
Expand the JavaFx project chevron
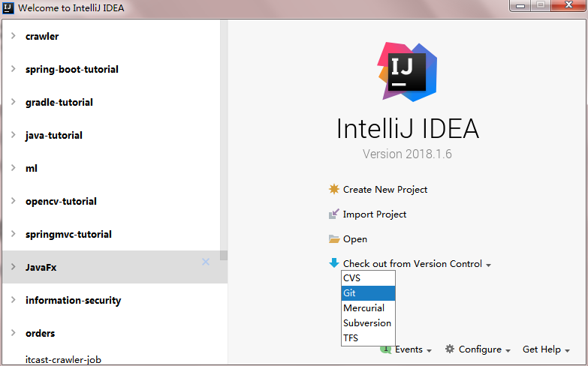(13, 267)
